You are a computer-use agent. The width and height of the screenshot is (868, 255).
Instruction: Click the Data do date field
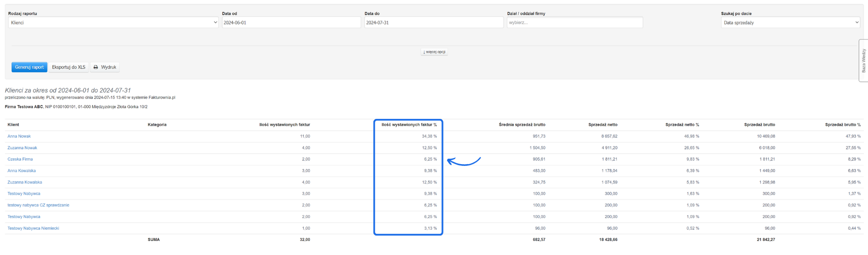click(434, 23)
